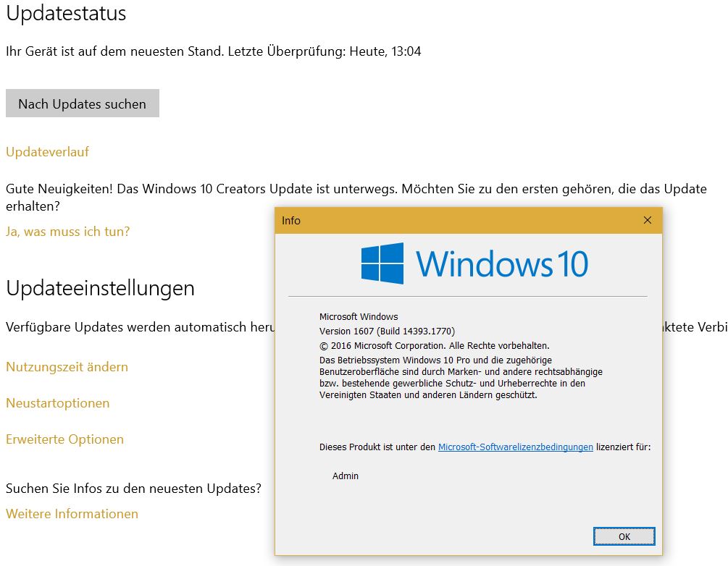Open the Neustartoptionen link
The width and height of the screenshot is (728, 566).
57,402
